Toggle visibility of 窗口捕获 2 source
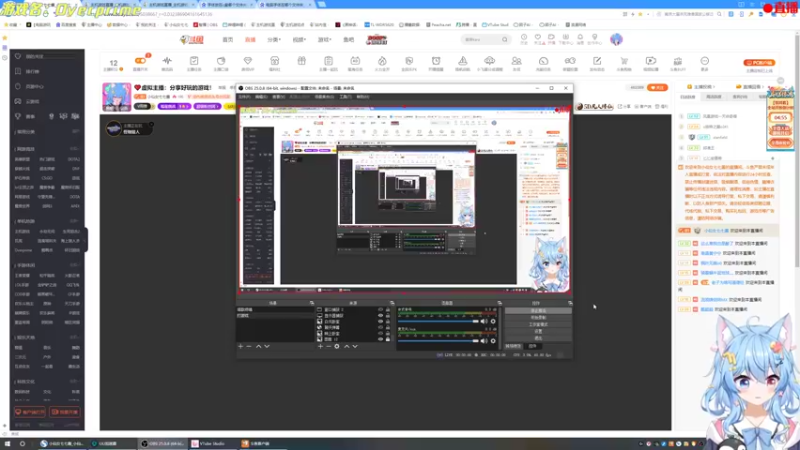 (380, 310)
